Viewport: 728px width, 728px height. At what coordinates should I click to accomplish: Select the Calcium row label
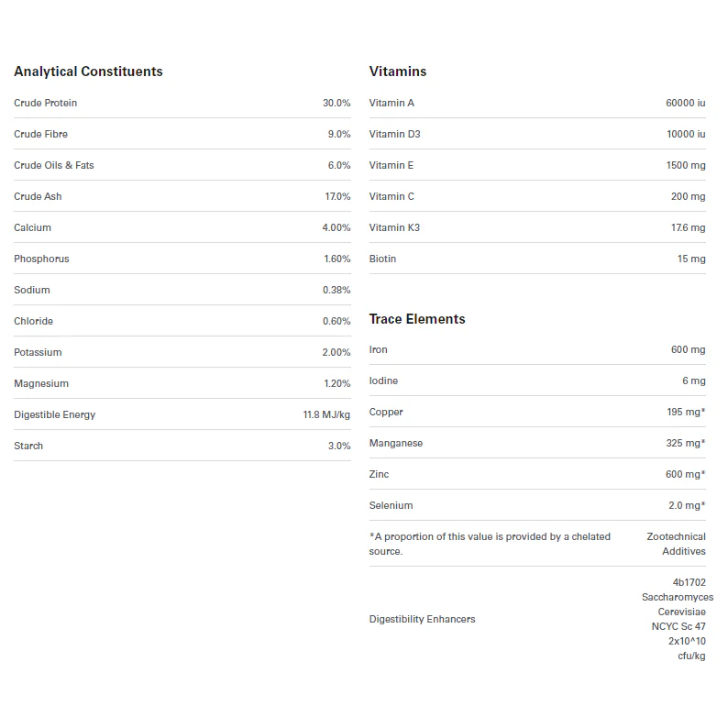33,227
